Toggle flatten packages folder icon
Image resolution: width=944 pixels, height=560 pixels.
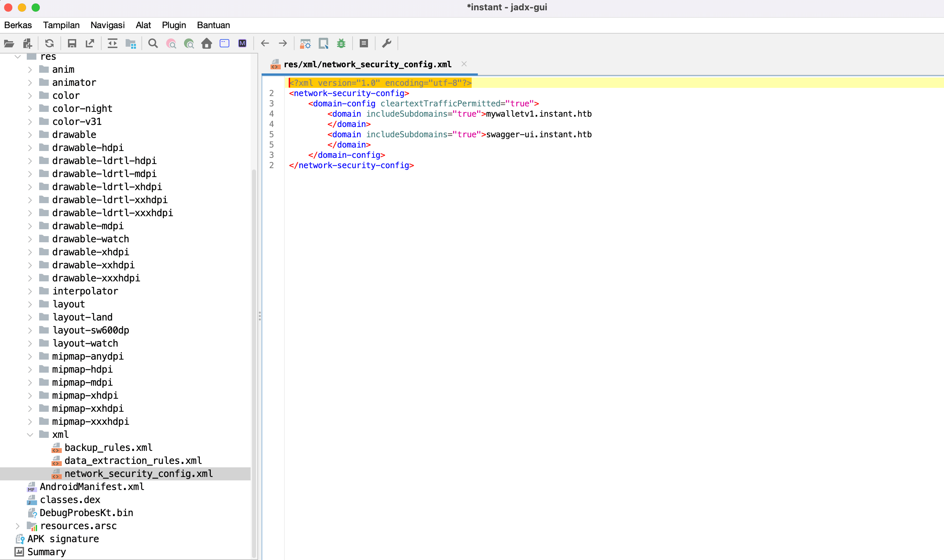coord(130,43)
